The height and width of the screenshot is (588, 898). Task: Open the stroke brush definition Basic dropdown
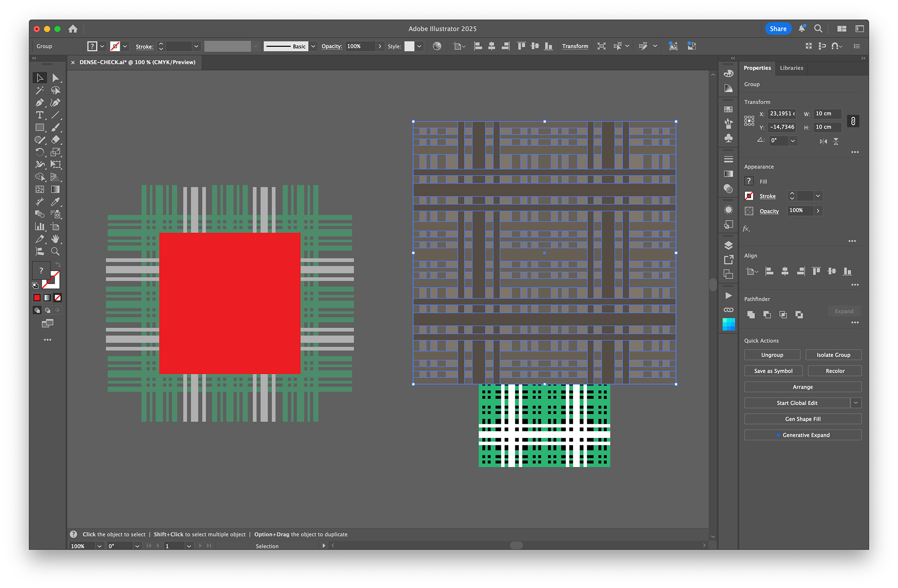coord(313,46)
